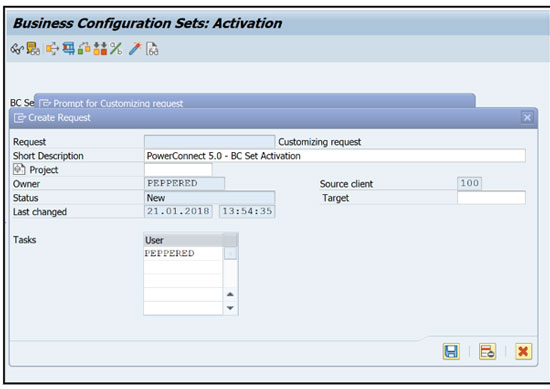Image resolution: width=550 pixels, height=389 pixels.
Task: Click the glasses display icon in toolbar
Action: [x=16, y=49]
